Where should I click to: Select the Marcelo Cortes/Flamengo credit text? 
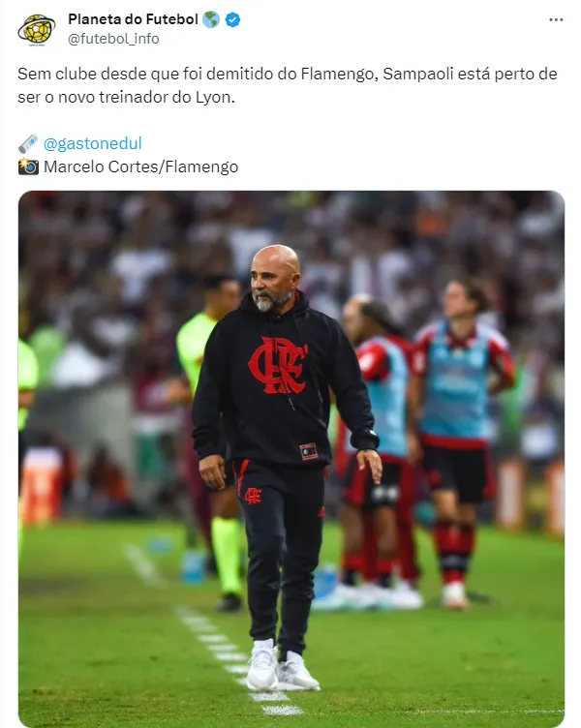coord(140,167)
